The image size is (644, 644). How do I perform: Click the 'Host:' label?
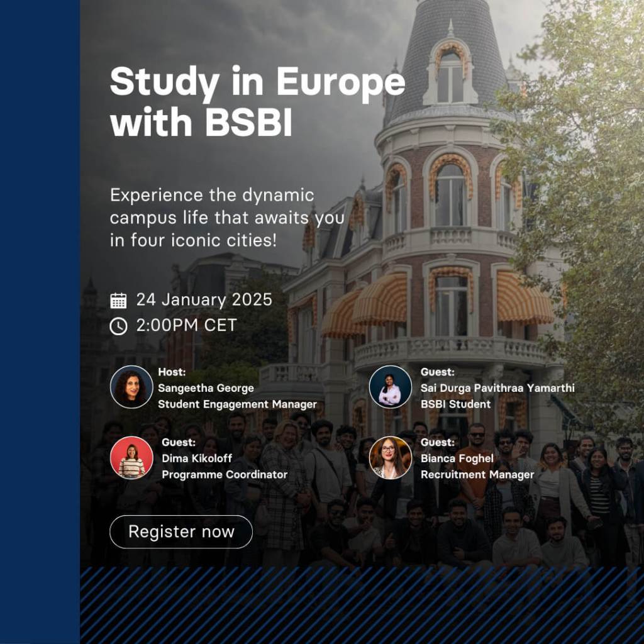pyautogui.click(x=172, y=372)
